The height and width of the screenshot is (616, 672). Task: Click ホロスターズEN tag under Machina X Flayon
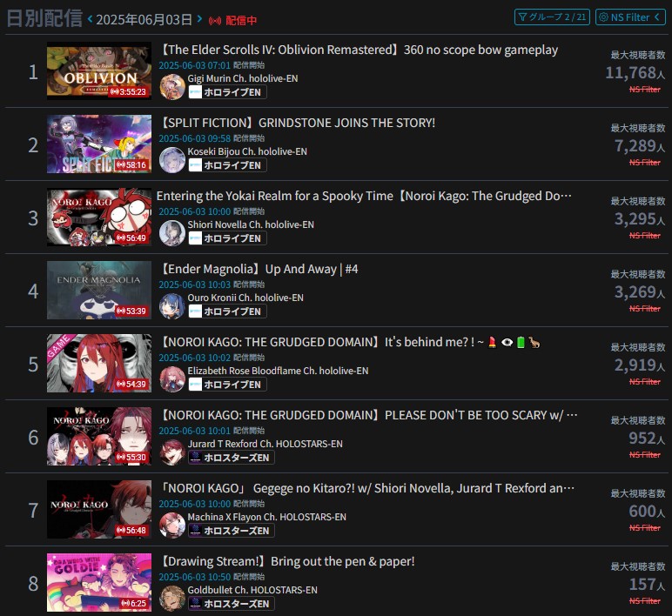232,531
